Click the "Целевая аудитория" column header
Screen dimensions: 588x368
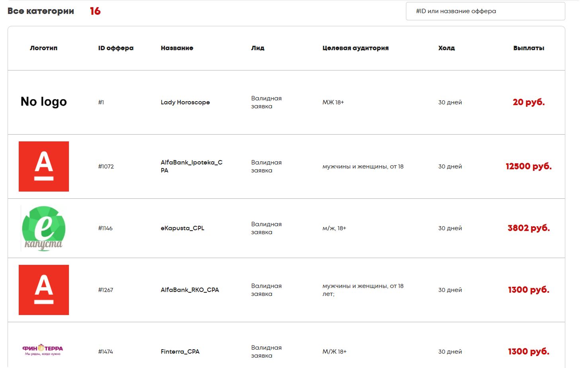355,48
